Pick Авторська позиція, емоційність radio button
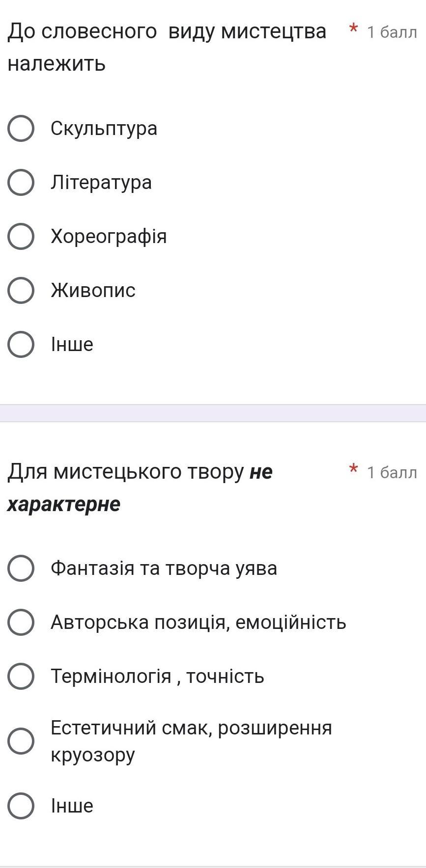 point(21,623)
